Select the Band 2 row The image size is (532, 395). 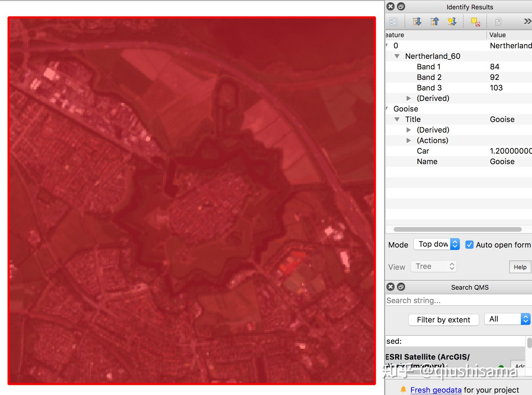pyautogui.click(x=459, y=77)
